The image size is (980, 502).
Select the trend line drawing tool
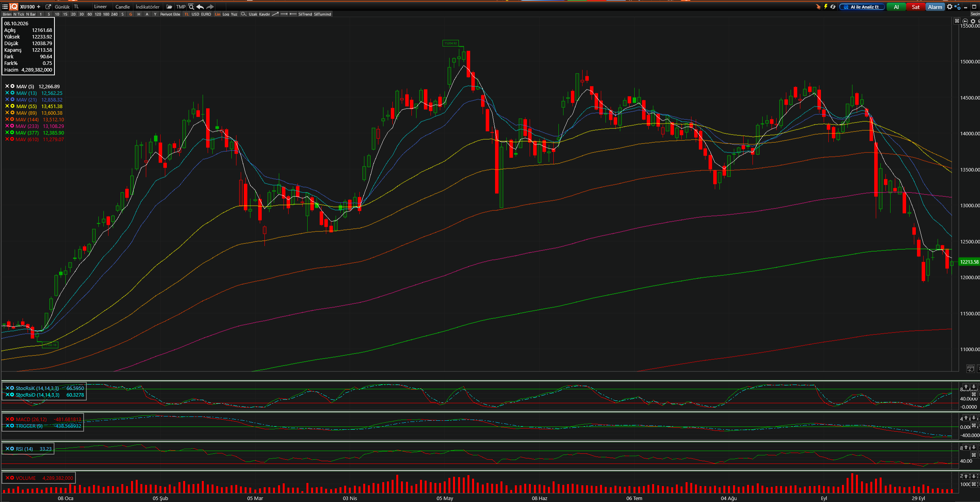click(x=275, y=14)
